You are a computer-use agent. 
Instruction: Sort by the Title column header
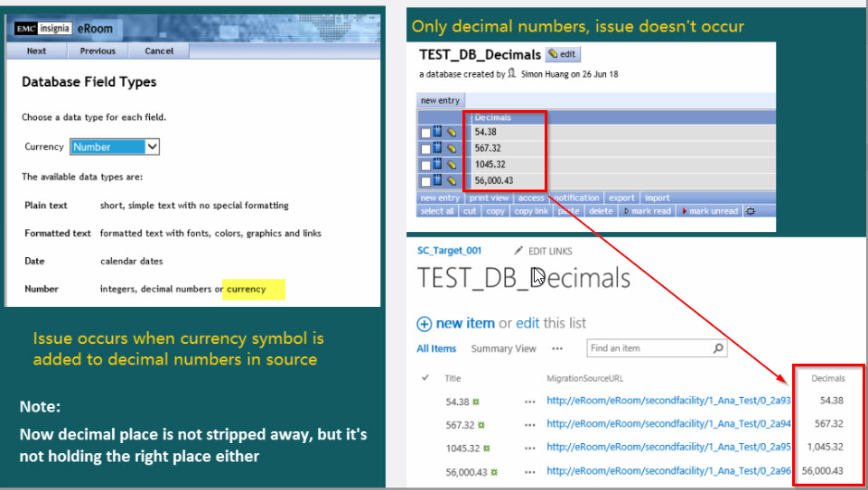click(453, 378)
